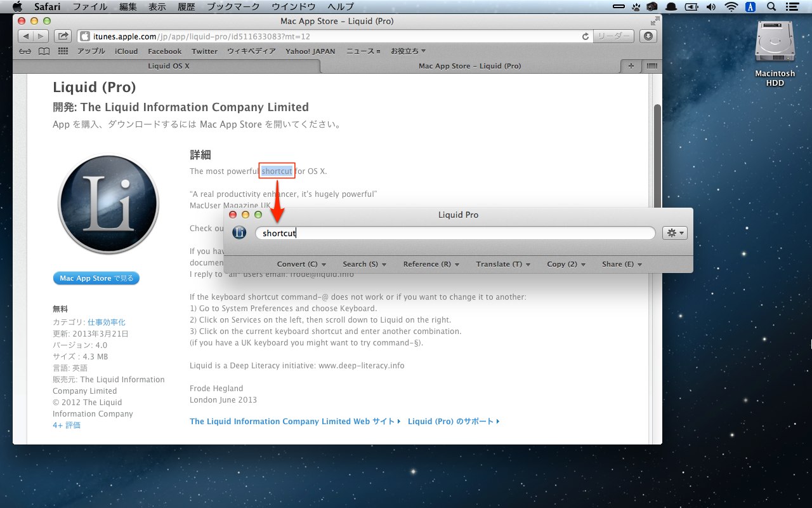Image resolution: width=812 pixels, height=508 pixels.
Task: Open the Top Sites grid icon
Action: pyautogui.click(x=63, y=51)
